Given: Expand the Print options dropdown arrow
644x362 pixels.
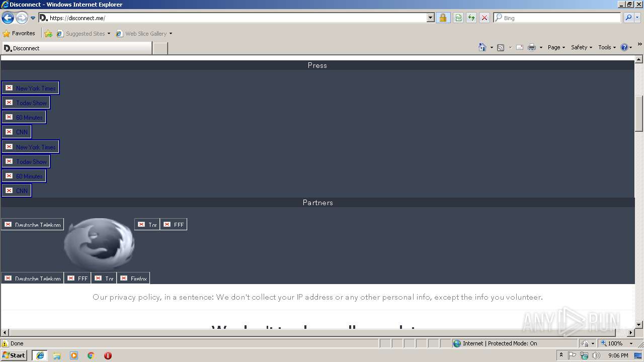Looking at the screenshot, I should click(x=541, y=47).
